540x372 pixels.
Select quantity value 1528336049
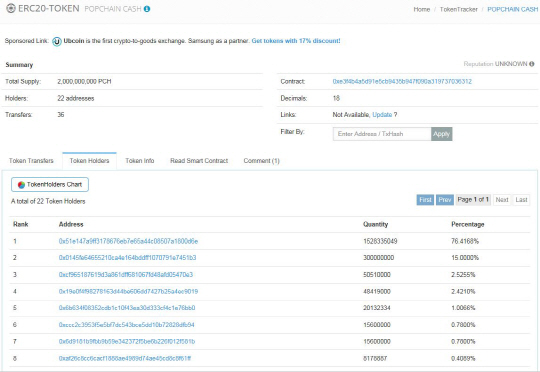tap(380, 241)
